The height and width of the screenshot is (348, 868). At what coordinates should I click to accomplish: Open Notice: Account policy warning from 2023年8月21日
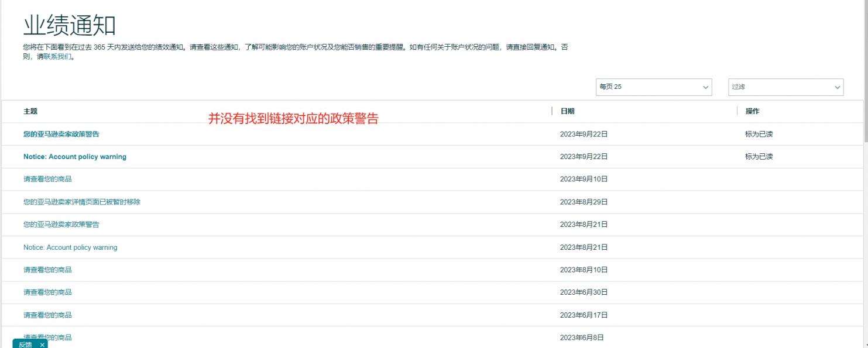(70, 247)
